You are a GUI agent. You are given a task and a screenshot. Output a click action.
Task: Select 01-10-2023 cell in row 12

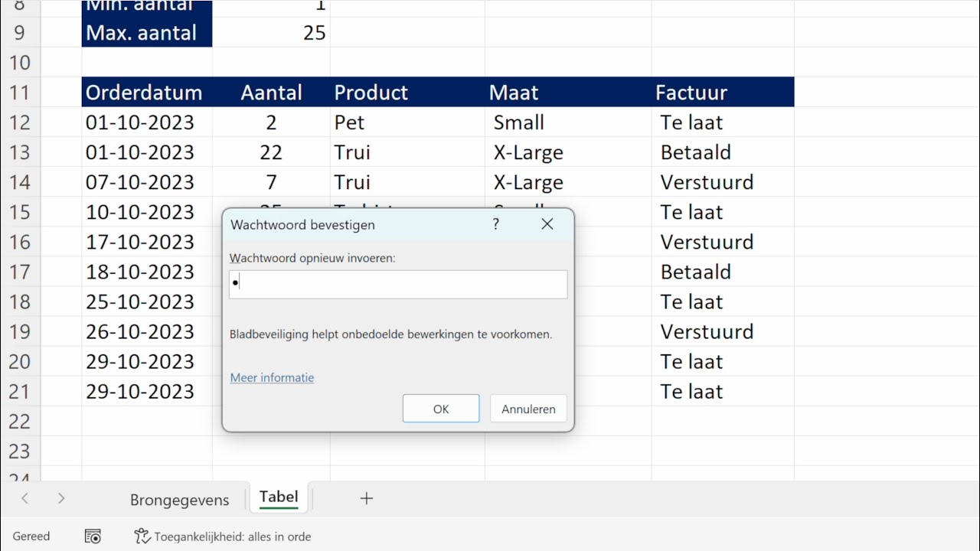point(147,122)
